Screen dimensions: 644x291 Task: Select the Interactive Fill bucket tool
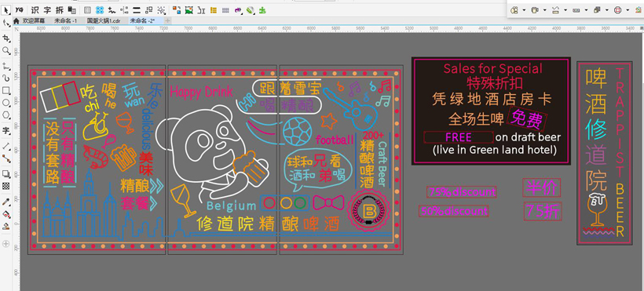coord(5,214)
